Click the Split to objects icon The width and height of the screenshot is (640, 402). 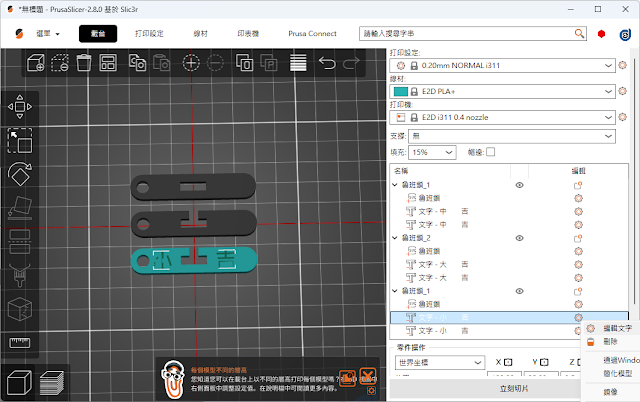244,63
